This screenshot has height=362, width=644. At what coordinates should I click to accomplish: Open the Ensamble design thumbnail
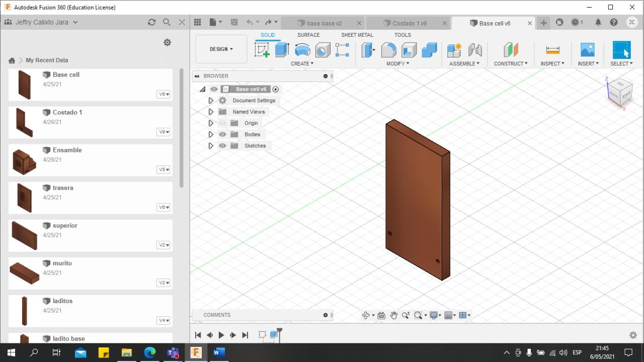click(x=24, y=161)
